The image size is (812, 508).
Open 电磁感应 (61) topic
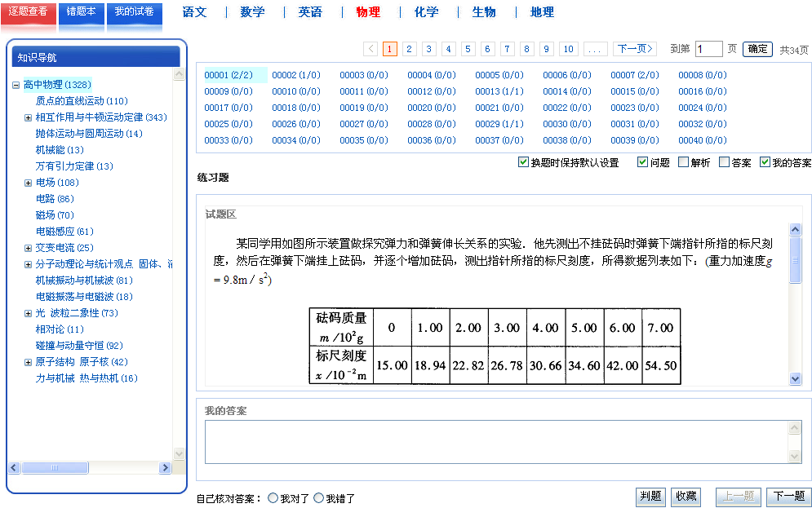64,232
